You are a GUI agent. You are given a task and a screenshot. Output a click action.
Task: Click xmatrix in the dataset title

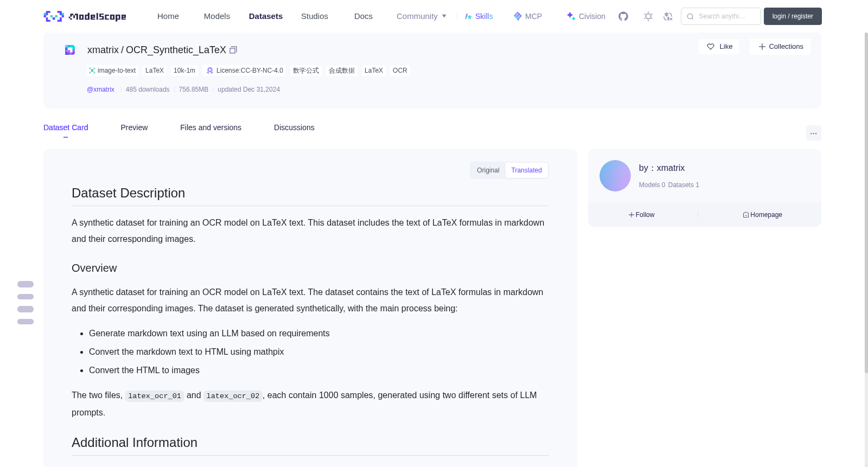coord(103,50)
